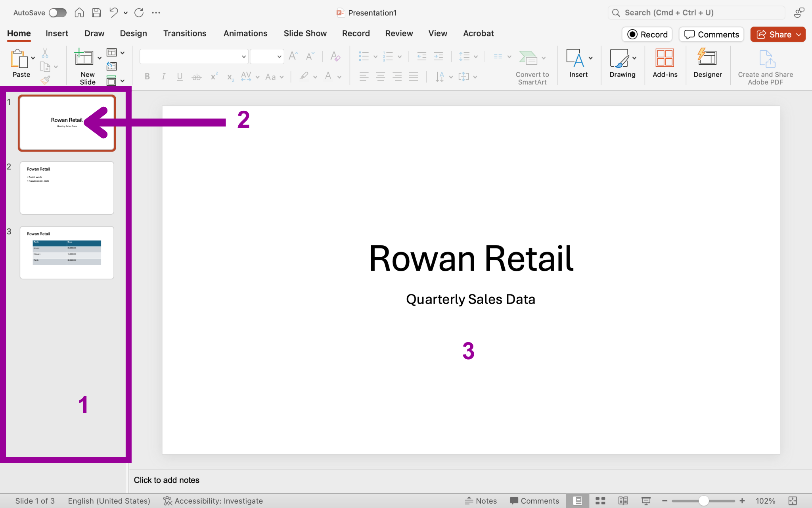Screen dimensions: 812x508
Task: Select the Animations tab
Action: [x=245, y=33]
